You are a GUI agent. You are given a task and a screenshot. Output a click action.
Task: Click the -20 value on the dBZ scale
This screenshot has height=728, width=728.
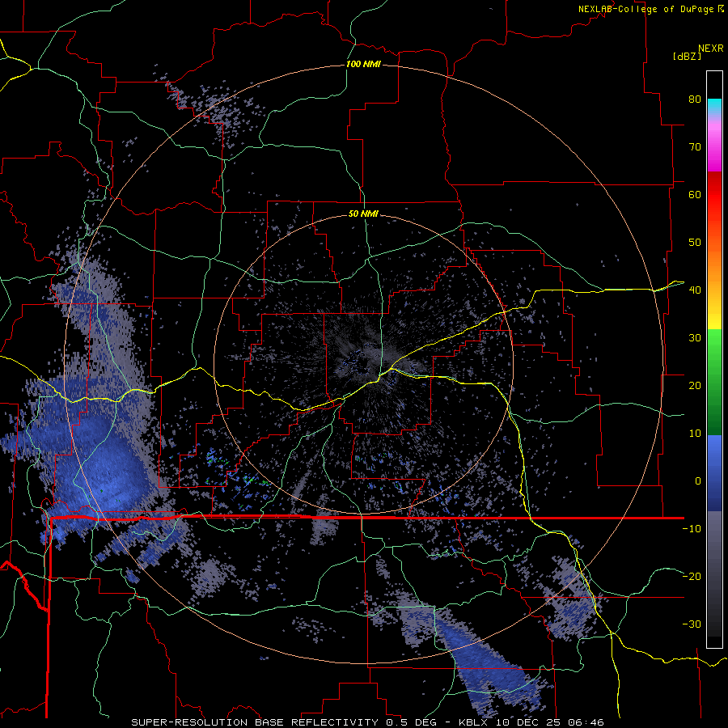pos(692,577)
